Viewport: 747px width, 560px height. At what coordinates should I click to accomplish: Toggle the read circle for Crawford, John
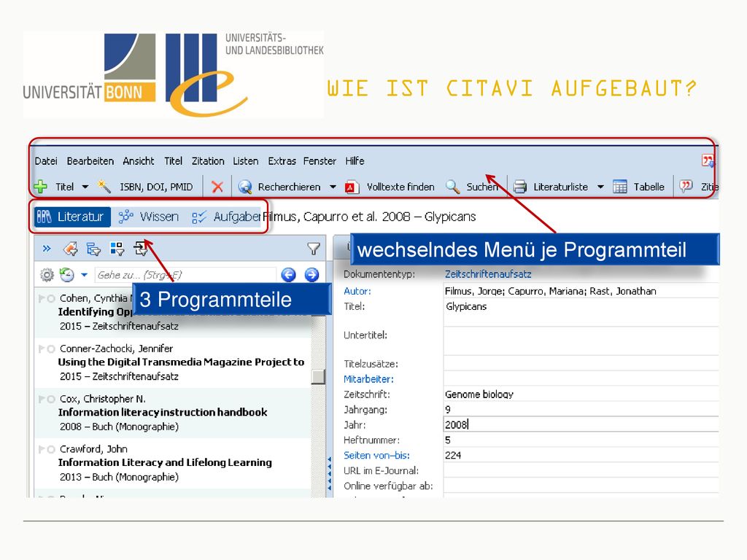(x=51, y=449)
